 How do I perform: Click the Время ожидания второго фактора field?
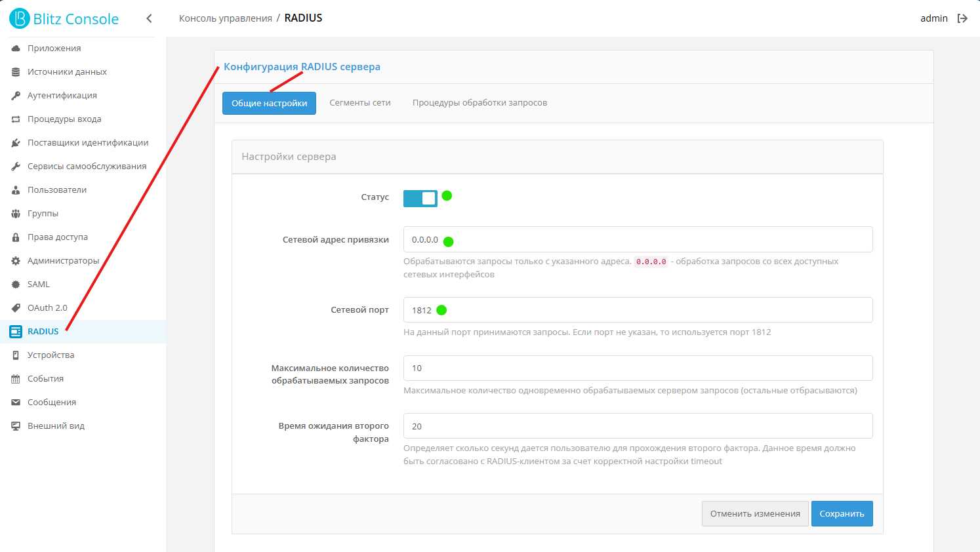coord(638,426)
